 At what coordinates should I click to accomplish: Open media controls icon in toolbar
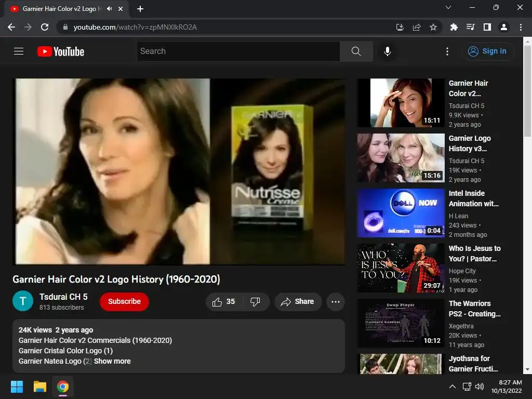point(470,27)
